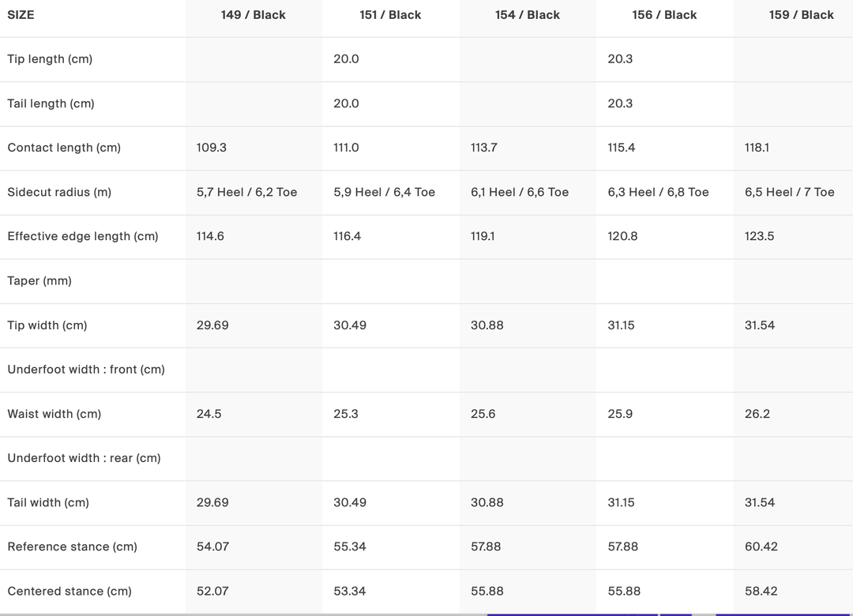
Task: Select the 156 / Black column header
Action: (664, 15)
